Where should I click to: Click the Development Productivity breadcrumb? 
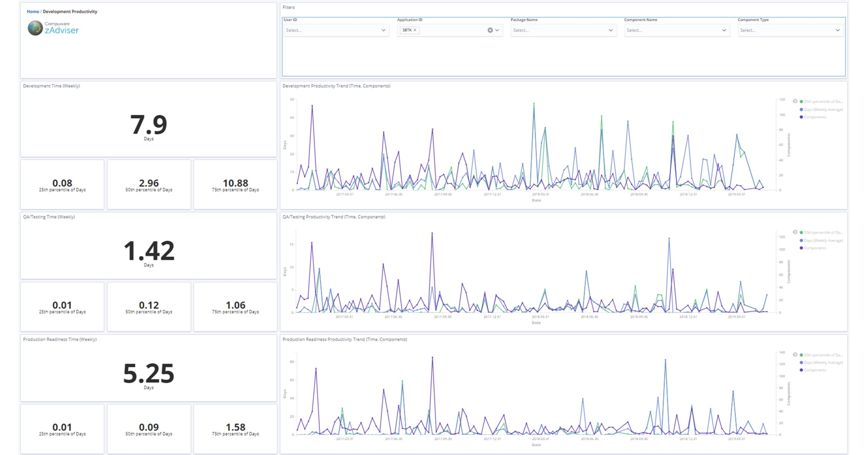pyautogui.click(x=70, y=12)
